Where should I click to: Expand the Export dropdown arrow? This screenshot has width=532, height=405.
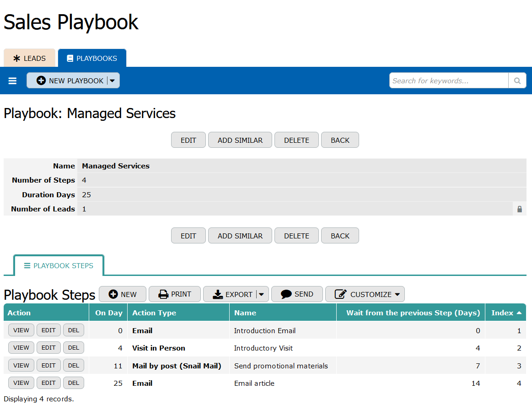pos(261,294)
